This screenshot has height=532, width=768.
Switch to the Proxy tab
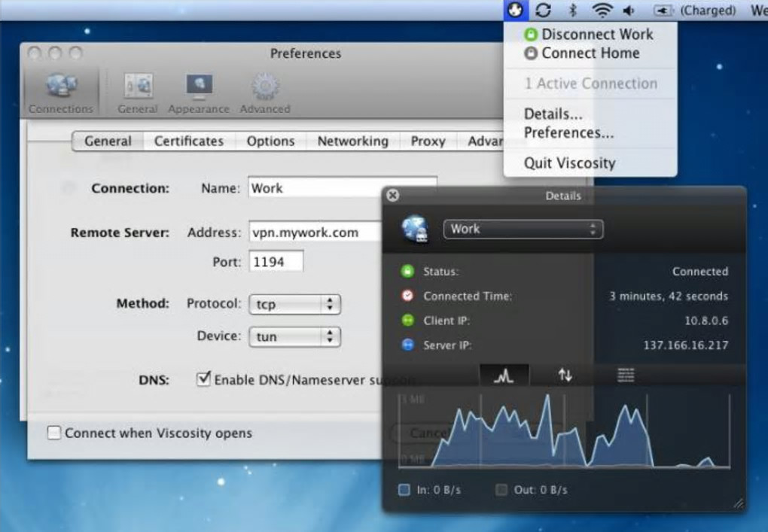coord(428,141)
